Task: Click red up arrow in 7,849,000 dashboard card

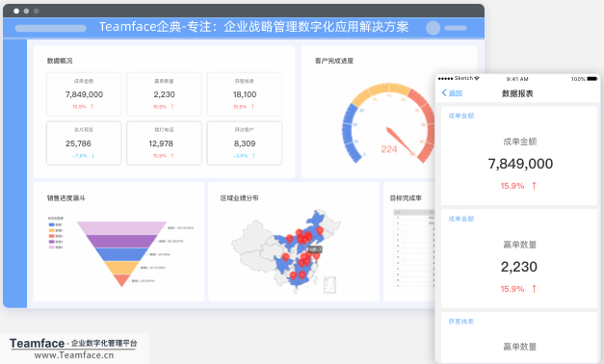Action: point(92,107)
